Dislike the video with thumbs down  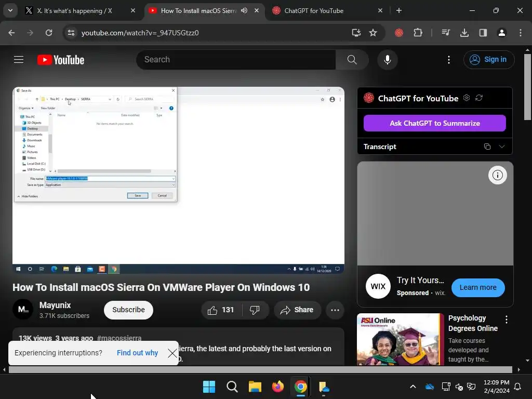255,310
